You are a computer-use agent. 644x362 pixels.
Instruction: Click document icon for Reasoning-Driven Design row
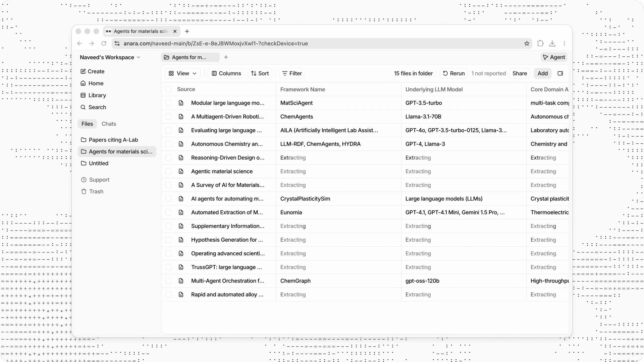click(181, 158)
